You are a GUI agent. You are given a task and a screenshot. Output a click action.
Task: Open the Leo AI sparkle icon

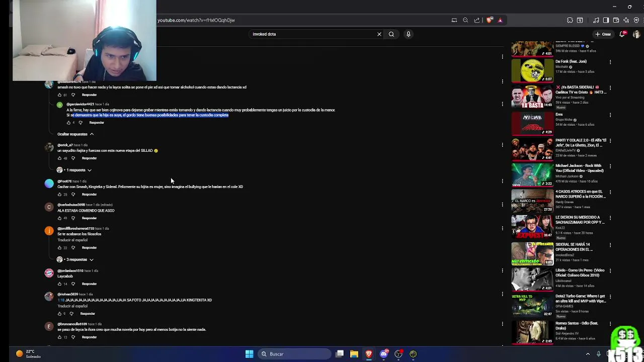coord(626,20)
